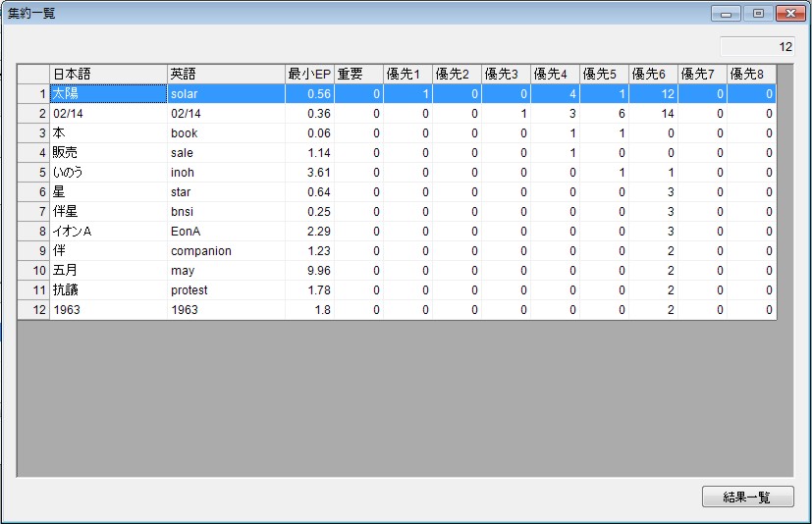
Task: Click the 9.96 value in 最小EP column
Action: (x=309, y=271)
